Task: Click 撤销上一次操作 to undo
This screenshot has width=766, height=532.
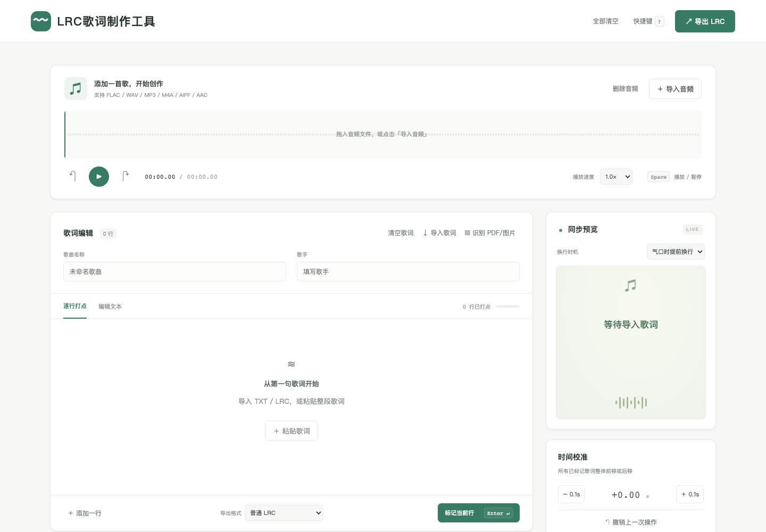Action: 631,522
